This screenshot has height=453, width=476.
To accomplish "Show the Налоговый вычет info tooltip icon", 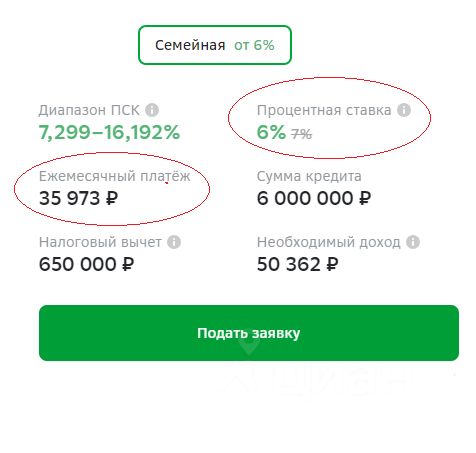I will [174, 242].
